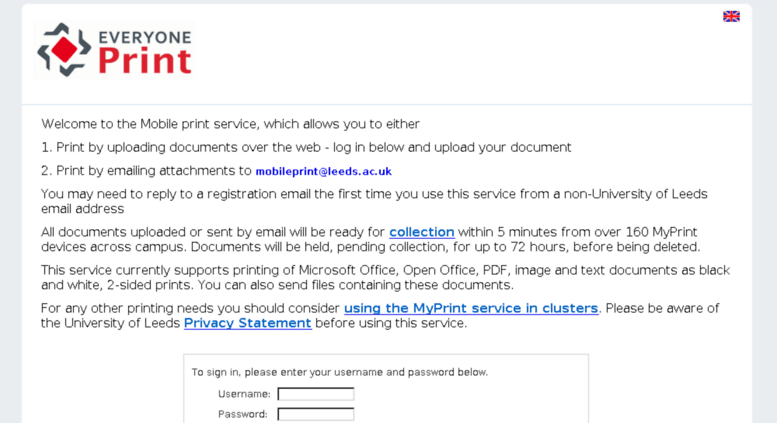Viewport: 777px width, 423px height.
Task: Focus the Password input field
Action: click(316, 414)
